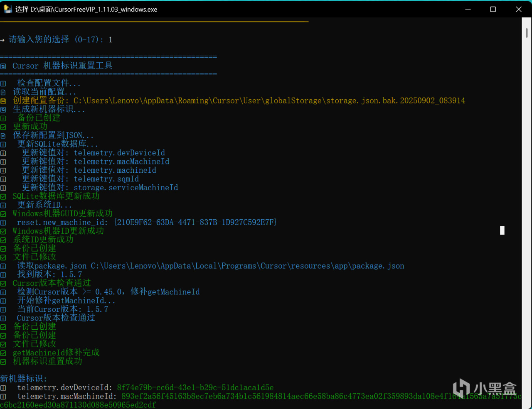Screen dimensions: 532x409
Task: Click the check icon beside "更新成功"
Action: tap(3, 127)
